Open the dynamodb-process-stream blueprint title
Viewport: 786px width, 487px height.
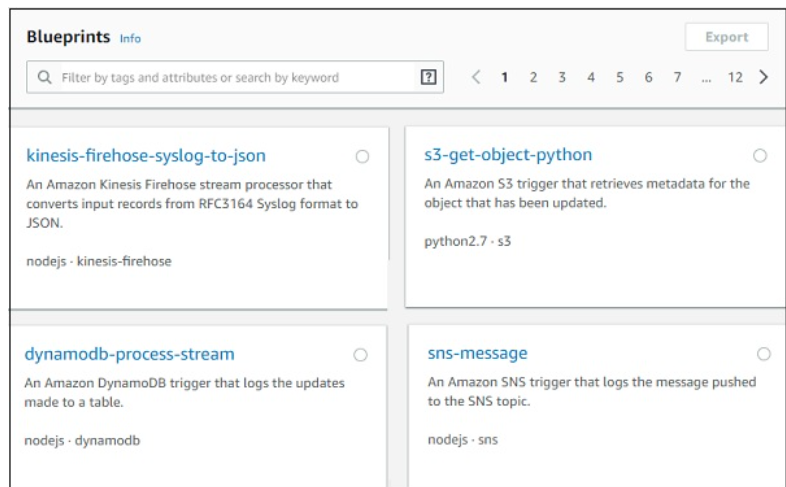(x=130, y=355)
